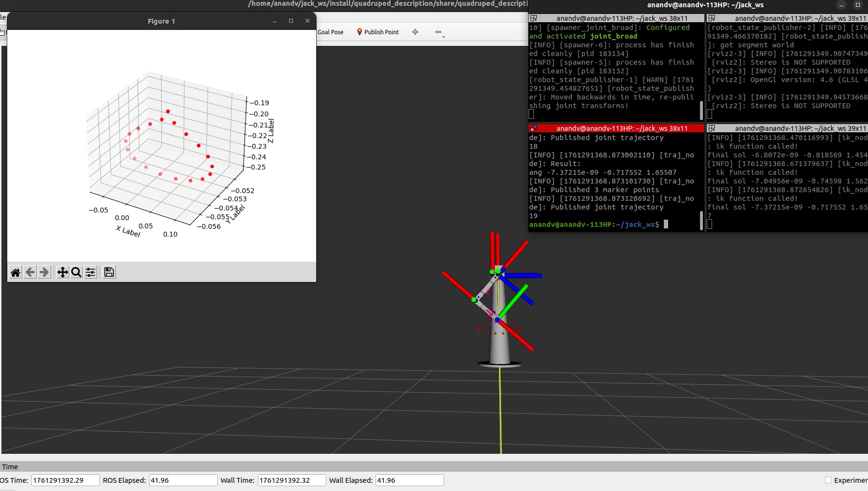Save the figure with the disk icon
The image size is (868, 491).
(109, 272)
